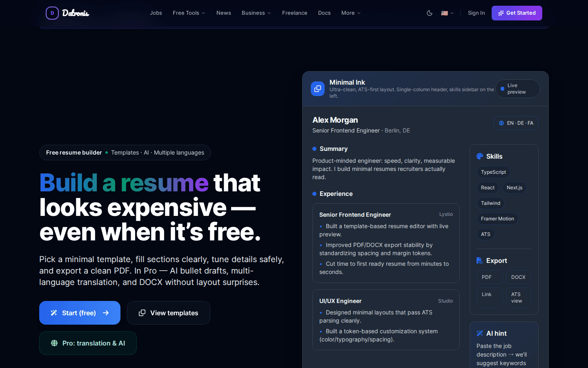Viewport: 588px width, 368px height.
Task: Click the globe icon in Pro button
Action: (x=54, y=343)
